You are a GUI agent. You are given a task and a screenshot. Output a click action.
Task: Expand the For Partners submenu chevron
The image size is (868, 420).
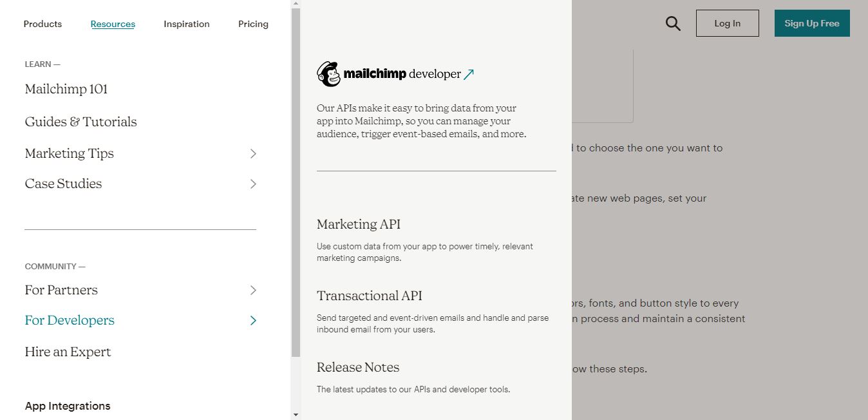(x=253, y=290)
